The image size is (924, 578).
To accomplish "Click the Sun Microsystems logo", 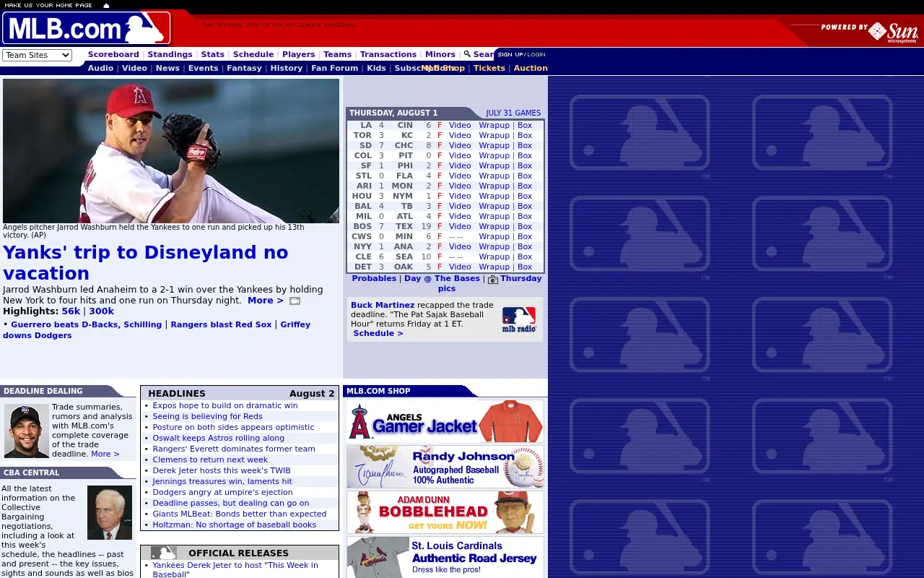I will 893,32.
